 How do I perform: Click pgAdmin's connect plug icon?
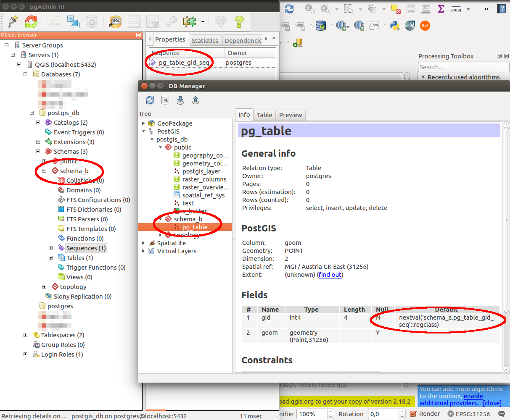click(13, 21)
